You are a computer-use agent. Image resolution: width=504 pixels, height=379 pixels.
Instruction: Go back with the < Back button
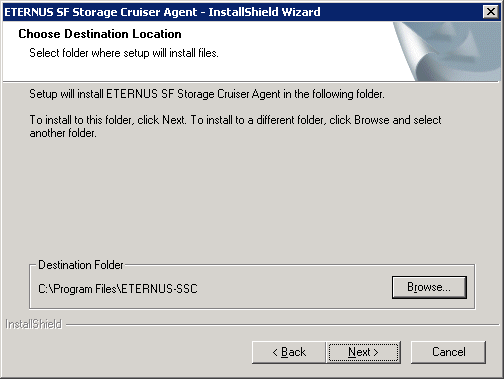[289, 352]
